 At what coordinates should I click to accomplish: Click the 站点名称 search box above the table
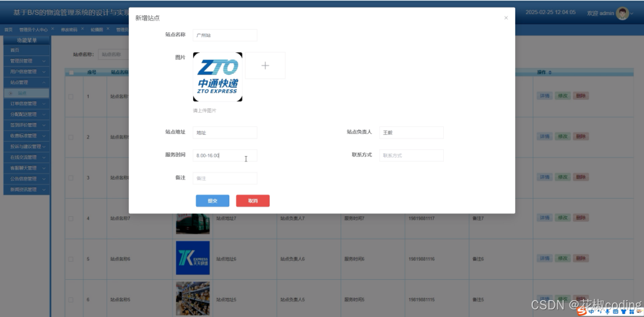pyautogui.click(x=114, y=54)
